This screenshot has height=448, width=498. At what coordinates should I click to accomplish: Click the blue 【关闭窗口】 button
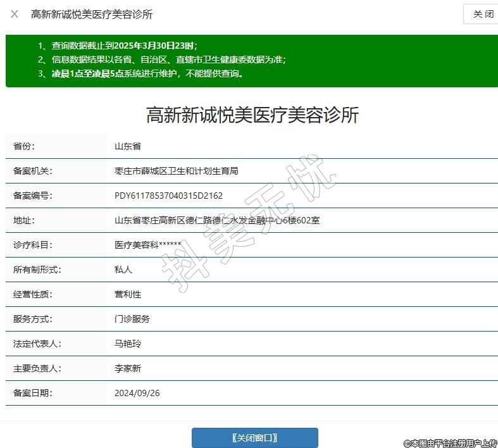[254, 438]
